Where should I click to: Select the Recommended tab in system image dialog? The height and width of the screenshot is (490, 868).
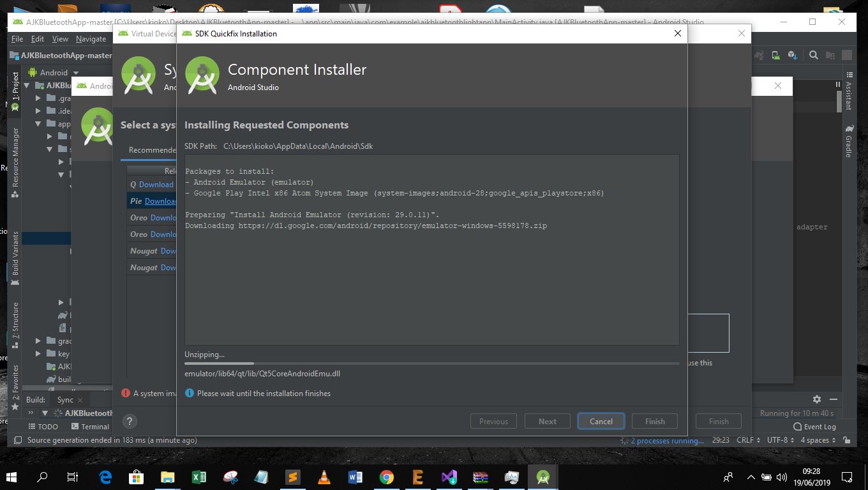[152, 150]
